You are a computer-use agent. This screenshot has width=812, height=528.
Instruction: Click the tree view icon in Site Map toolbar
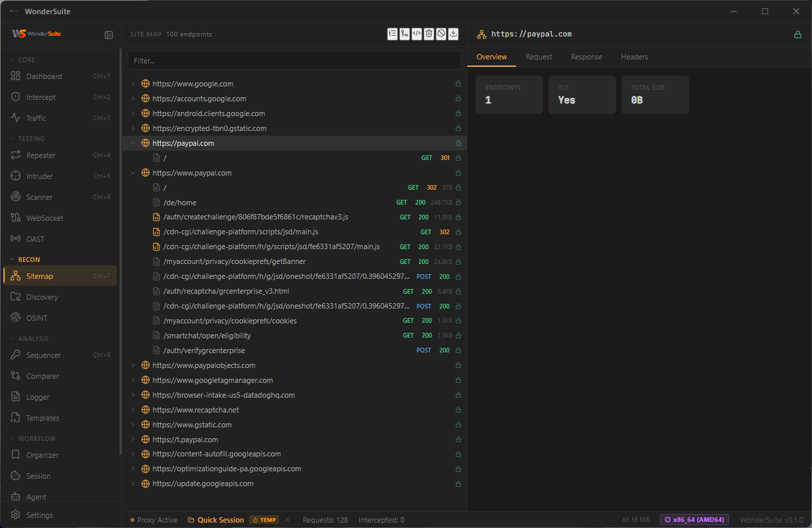tap(392, 34)
